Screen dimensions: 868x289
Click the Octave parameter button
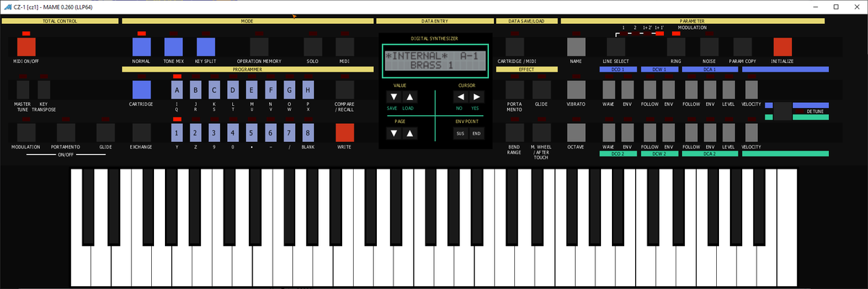[576, 133]
